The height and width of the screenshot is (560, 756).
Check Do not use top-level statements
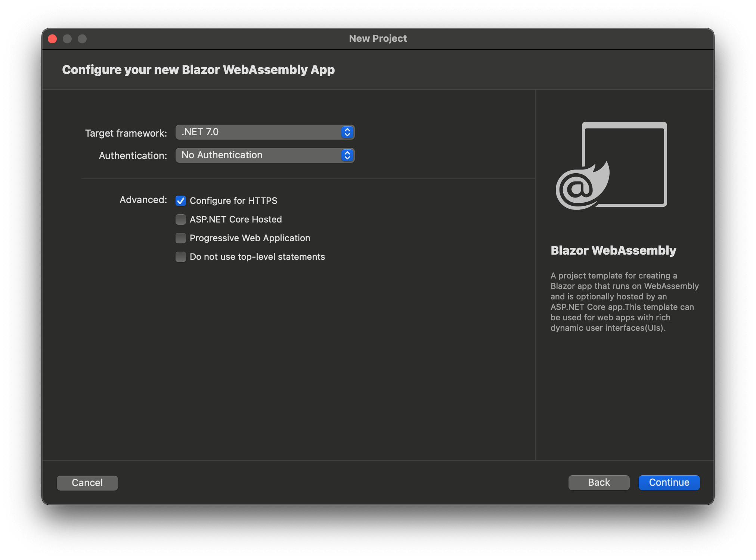point(181,257)
